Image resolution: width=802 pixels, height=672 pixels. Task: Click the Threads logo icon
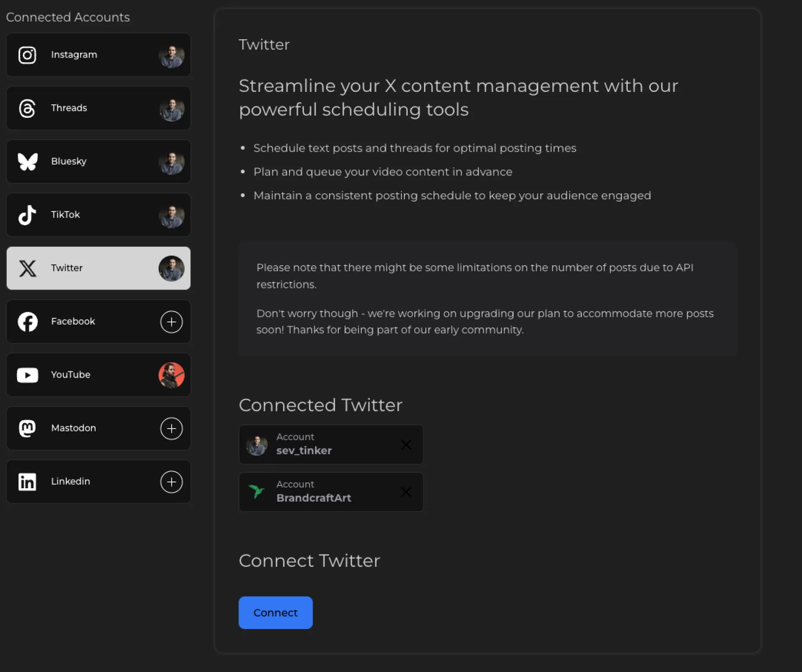27,109
